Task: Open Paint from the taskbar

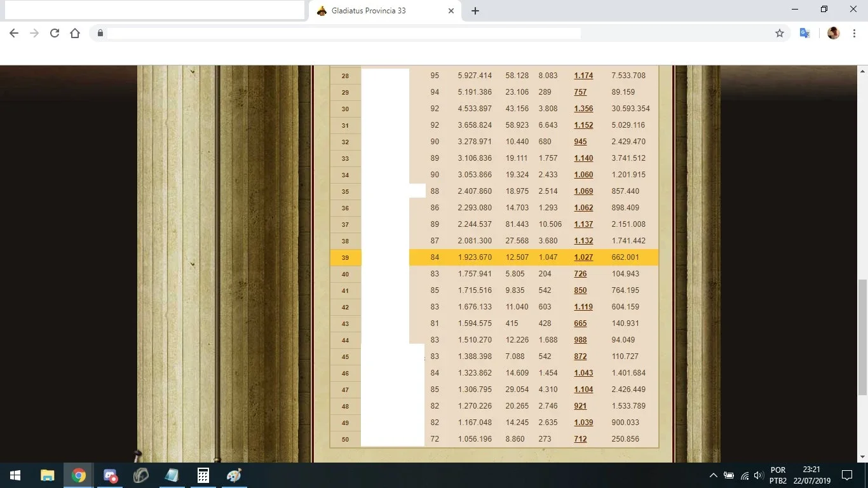Action: [x=234, y=475]
